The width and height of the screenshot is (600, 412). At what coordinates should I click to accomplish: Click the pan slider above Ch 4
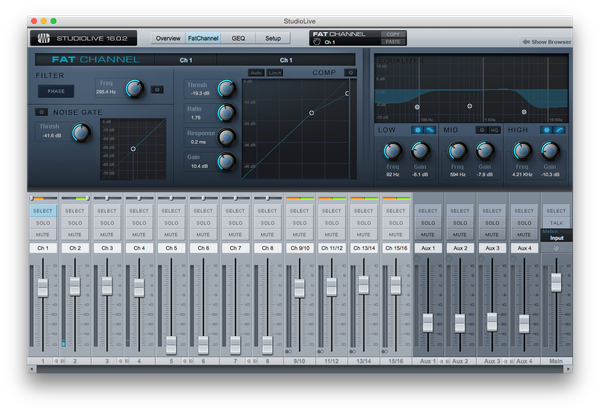click(139, 198)
